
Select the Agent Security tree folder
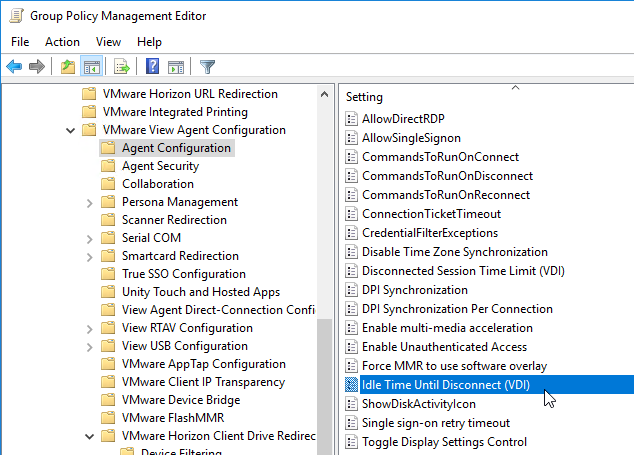[161, 166]
